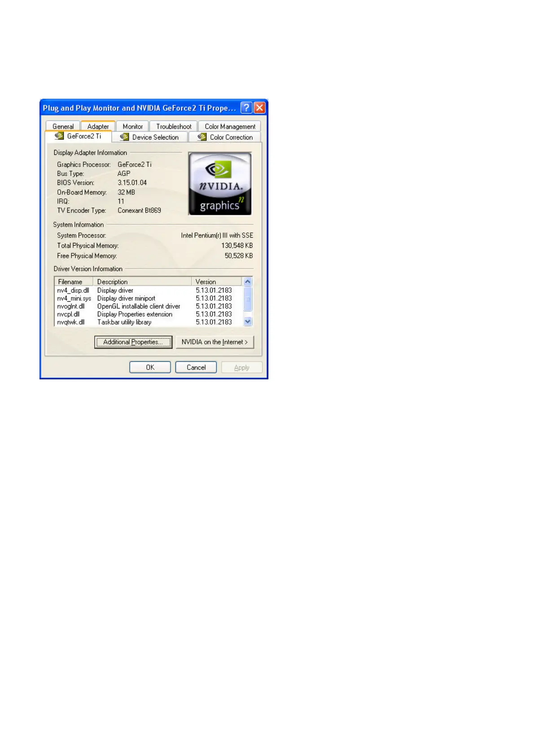Click the 'AGP' bus type value
This screenshot has height=756, width=535.
[124, 174]
